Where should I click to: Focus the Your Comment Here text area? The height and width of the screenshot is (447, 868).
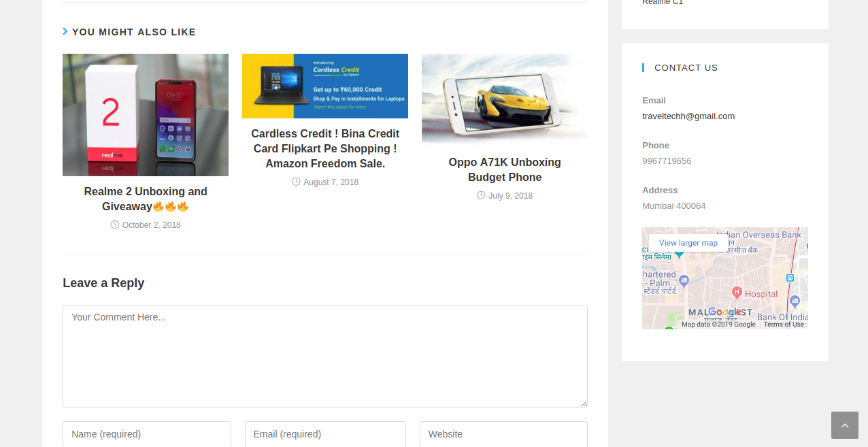pos(325,356)
